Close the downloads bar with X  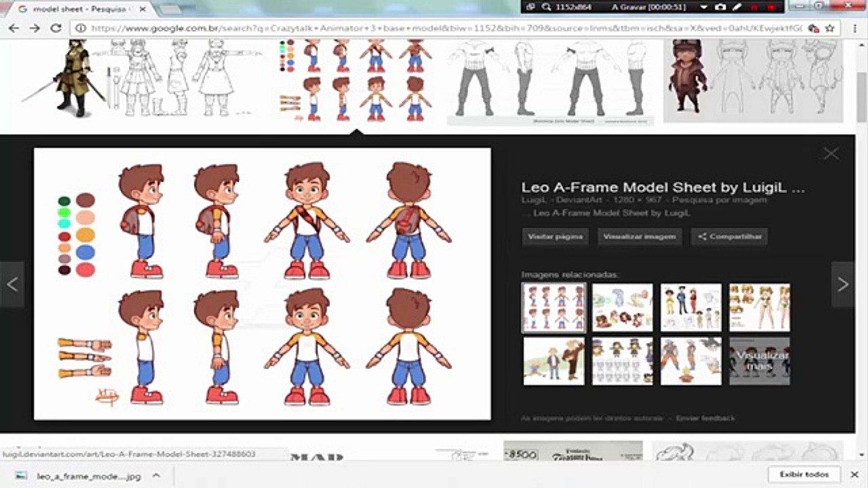click(854, 474)
